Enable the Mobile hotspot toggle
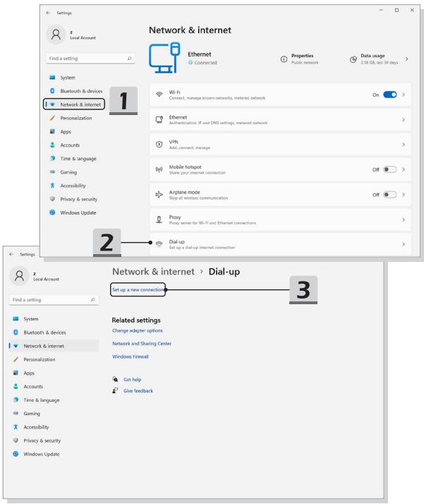This screenshot has height=504, width=424. tap(390, 169)
